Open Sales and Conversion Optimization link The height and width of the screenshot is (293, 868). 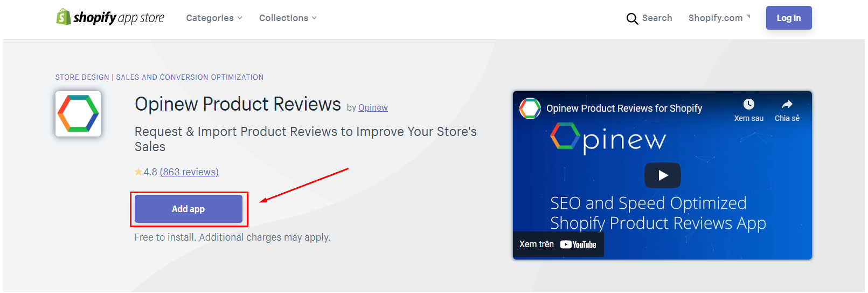coord(190,77)
